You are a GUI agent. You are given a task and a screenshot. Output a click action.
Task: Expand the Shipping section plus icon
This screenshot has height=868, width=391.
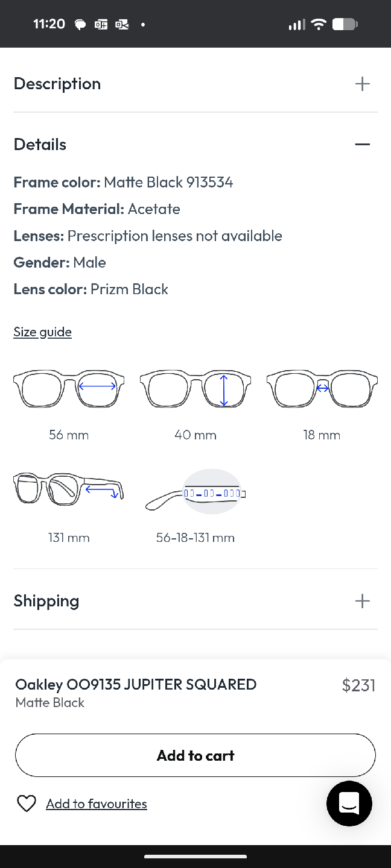(x=362, y=601)
